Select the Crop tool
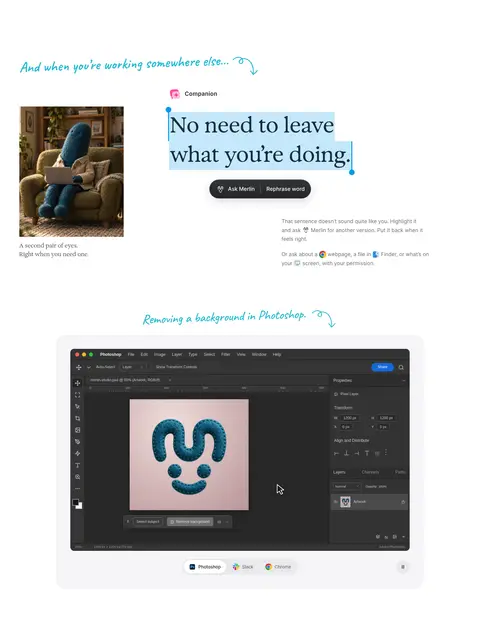 [x=77, y=418]
